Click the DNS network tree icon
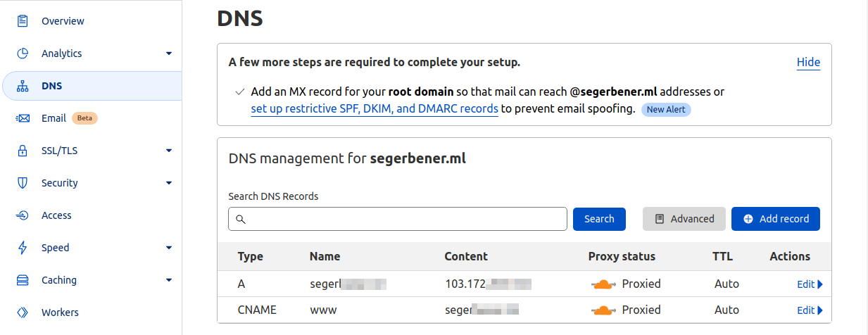868x335 pixels. tap(23, 86)
